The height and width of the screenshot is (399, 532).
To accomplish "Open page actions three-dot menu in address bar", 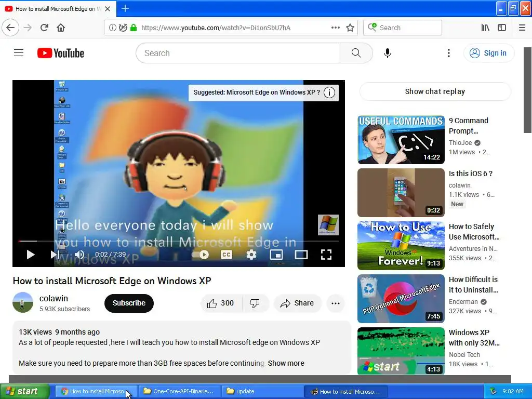I will [x=335, y=28].
